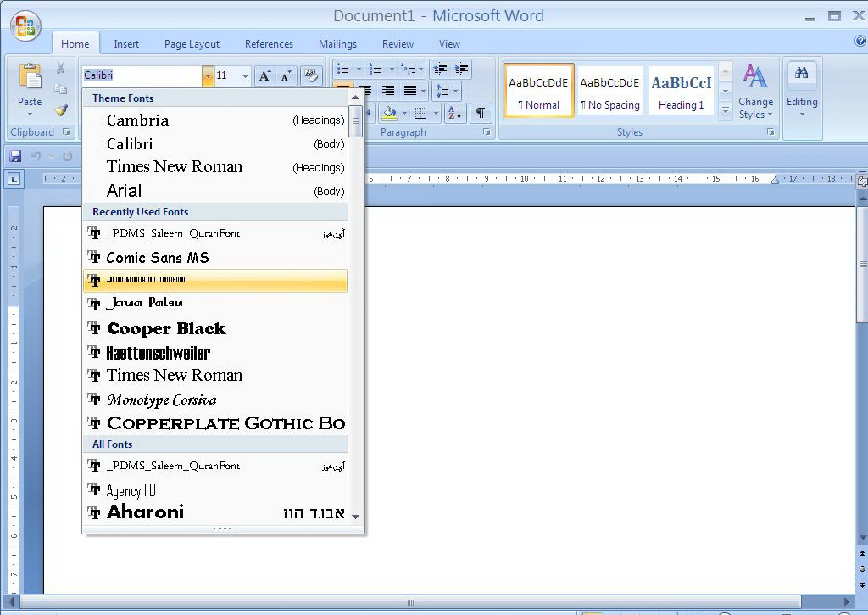
Task: Select Comic Sans MS from recent fonts
Action: coord(215,257)
